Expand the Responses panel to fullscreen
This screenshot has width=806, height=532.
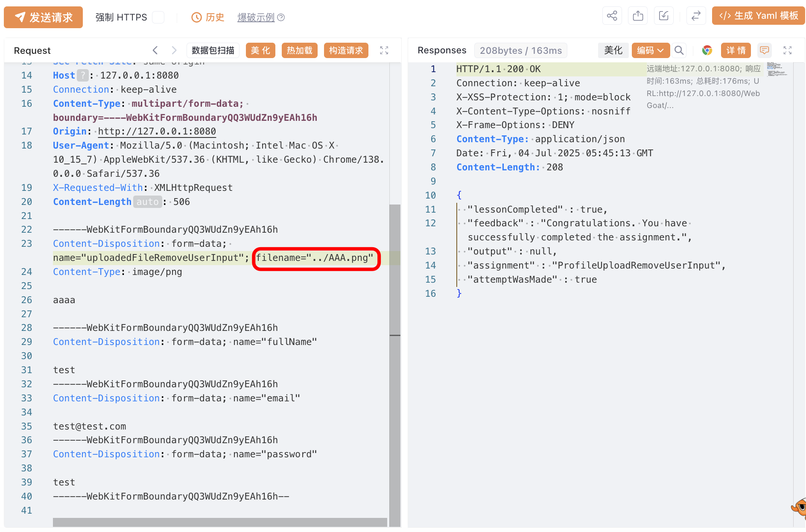point(788,50)
